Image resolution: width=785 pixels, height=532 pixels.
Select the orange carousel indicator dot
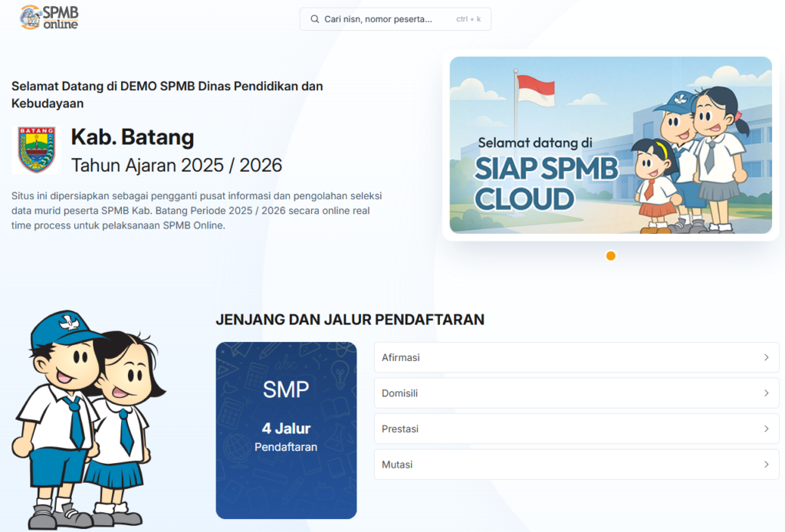coord(611,256)
